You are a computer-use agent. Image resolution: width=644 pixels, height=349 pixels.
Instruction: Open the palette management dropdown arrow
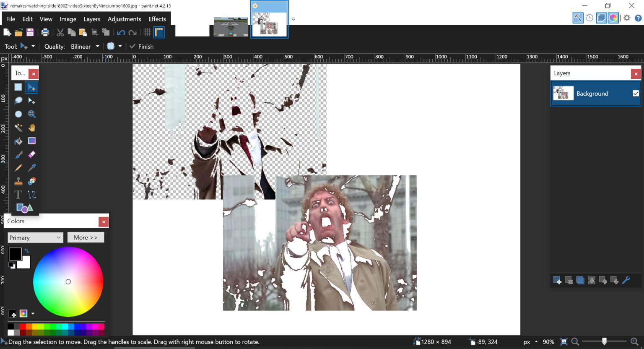tap(33, 314)
